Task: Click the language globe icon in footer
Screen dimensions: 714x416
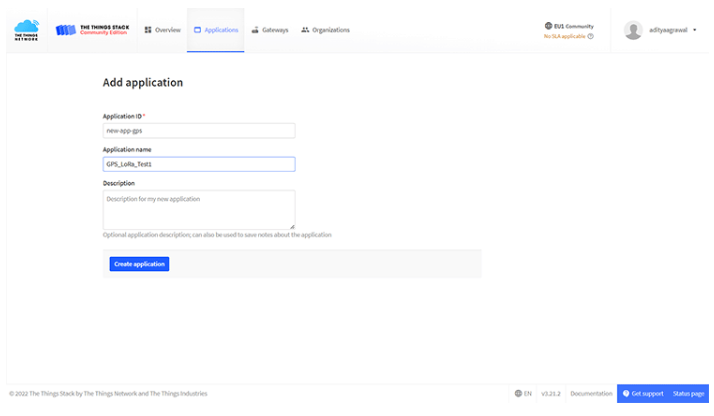Action: point(518,394)
